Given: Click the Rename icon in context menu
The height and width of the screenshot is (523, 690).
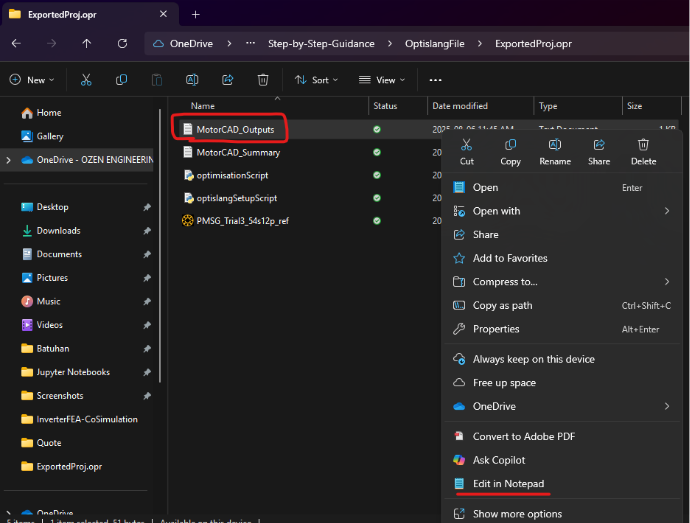Looking at the screenshot, I should 555,146.
